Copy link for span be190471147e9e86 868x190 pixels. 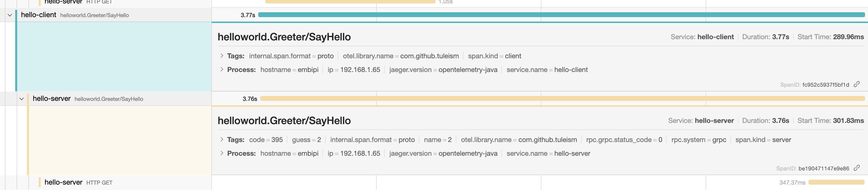coord(856,168)
